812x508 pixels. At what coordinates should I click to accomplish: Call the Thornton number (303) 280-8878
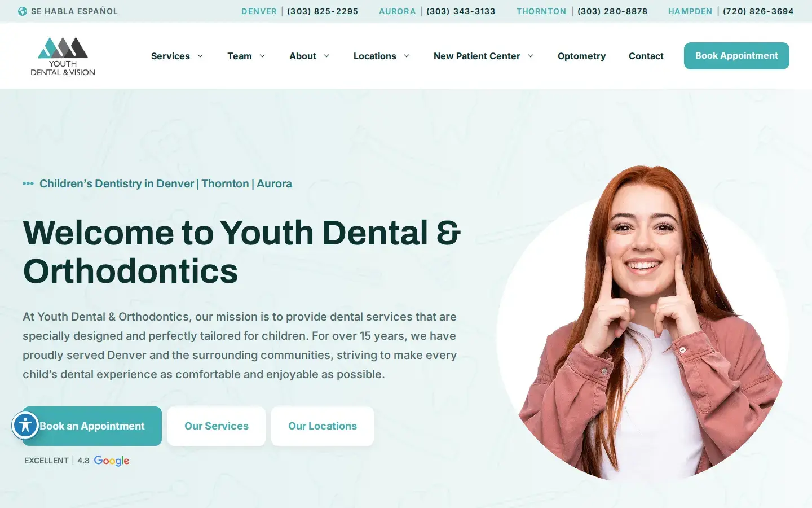coord(612,11)
